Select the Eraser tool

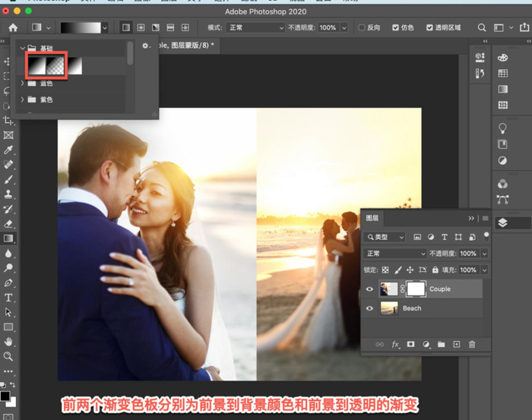click(x=8, y=224)
